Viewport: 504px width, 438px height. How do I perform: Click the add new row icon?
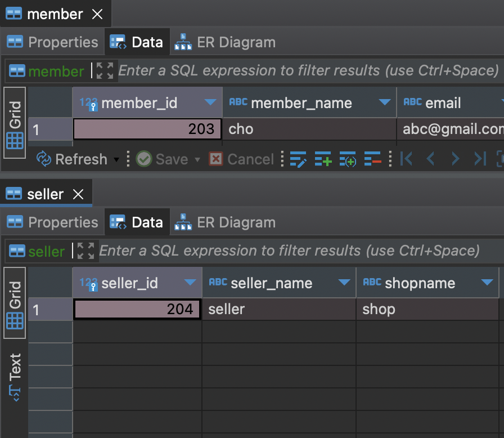tap(323, 159)
